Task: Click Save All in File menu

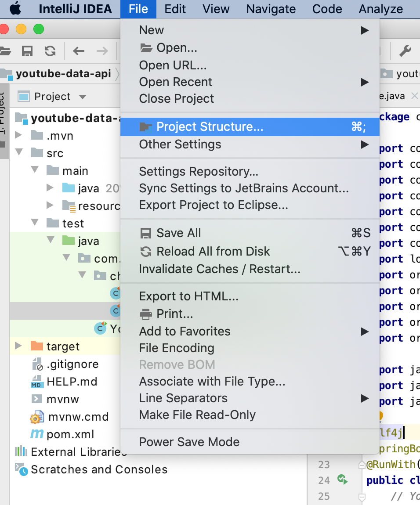Action: pos(250,233)
